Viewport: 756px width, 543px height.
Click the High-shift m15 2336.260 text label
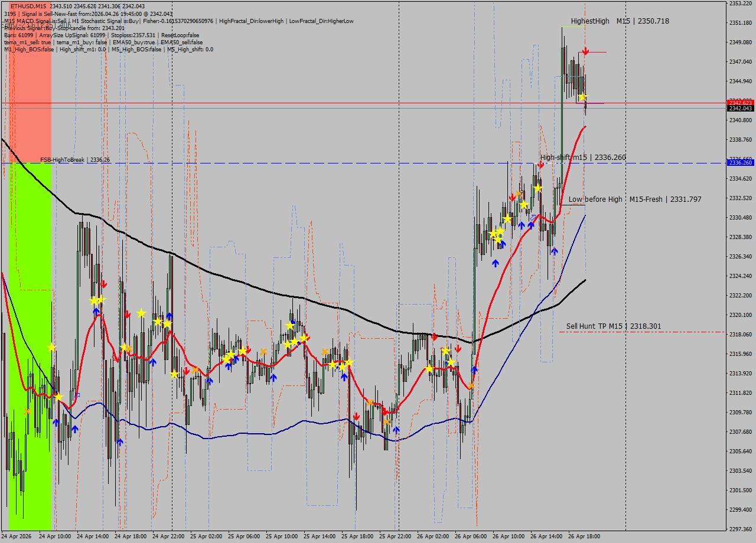[583, 158]
